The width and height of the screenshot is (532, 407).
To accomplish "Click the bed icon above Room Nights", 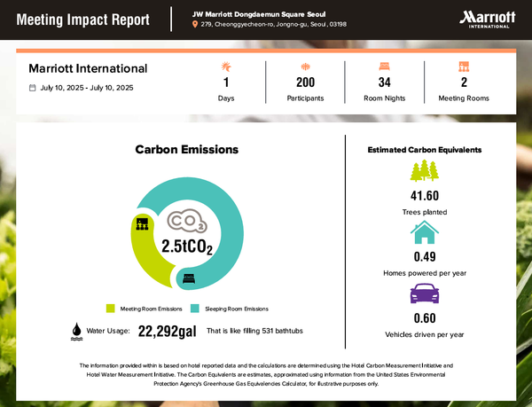I will tap(385, 67).
